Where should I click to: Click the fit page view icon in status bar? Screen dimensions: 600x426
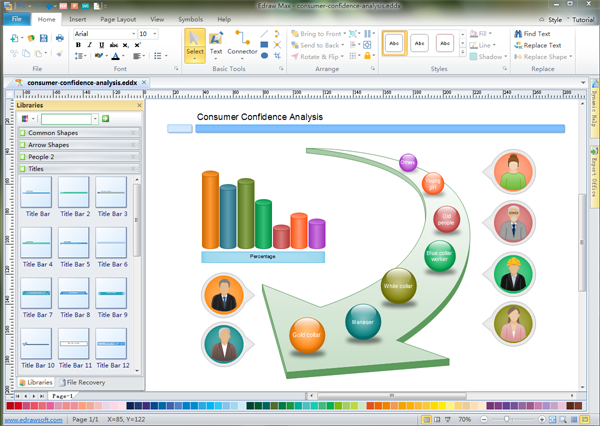[x=552, y=419]
